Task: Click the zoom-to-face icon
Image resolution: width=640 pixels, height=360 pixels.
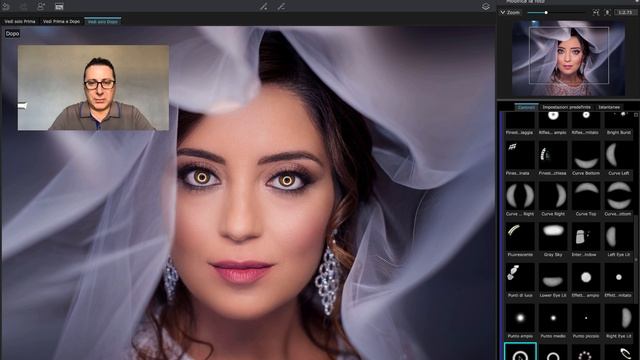Action: click(x=607, y=13)
